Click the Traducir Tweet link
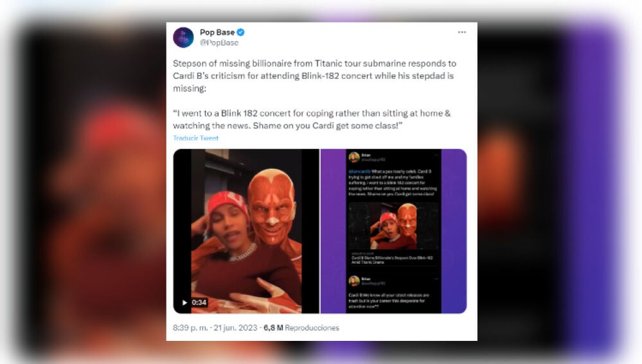 [196, 138]
